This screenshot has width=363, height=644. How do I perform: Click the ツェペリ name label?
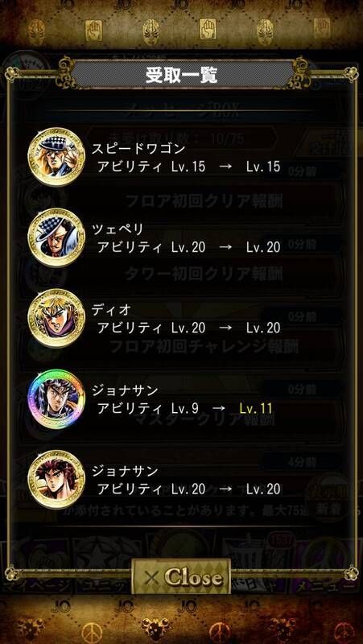click(x=118, y=229)
